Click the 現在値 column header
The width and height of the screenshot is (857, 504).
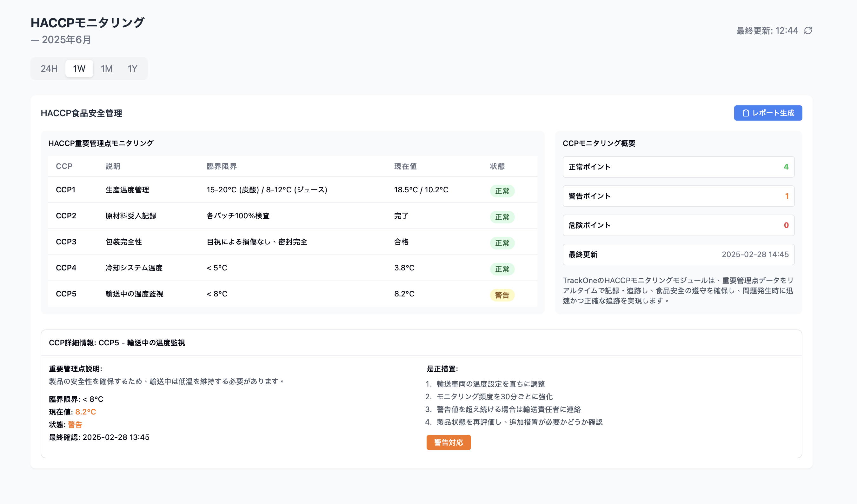(x=405, y=166)
